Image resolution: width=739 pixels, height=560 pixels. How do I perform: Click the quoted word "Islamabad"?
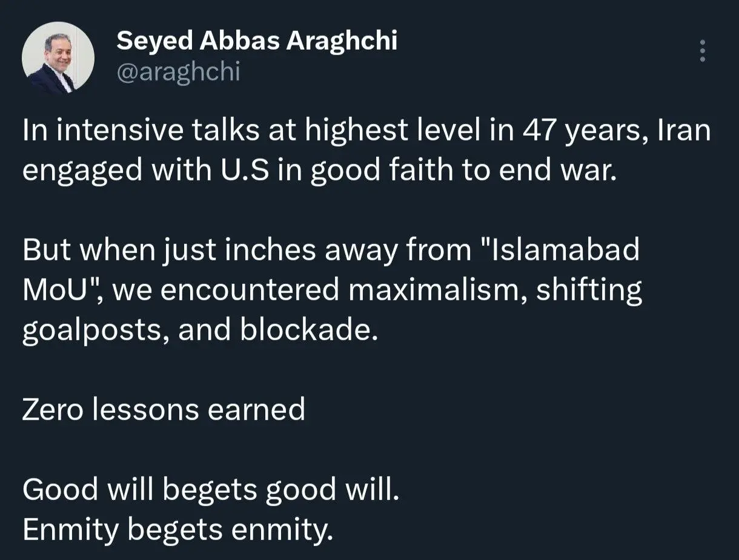[565, 251]
